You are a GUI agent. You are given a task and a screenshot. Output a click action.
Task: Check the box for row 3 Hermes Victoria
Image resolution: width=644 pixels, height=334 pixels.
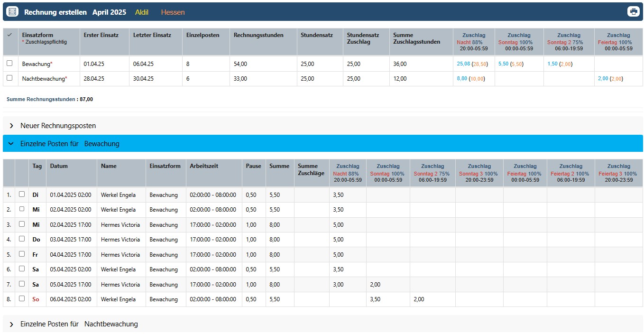tap(22, 224)
